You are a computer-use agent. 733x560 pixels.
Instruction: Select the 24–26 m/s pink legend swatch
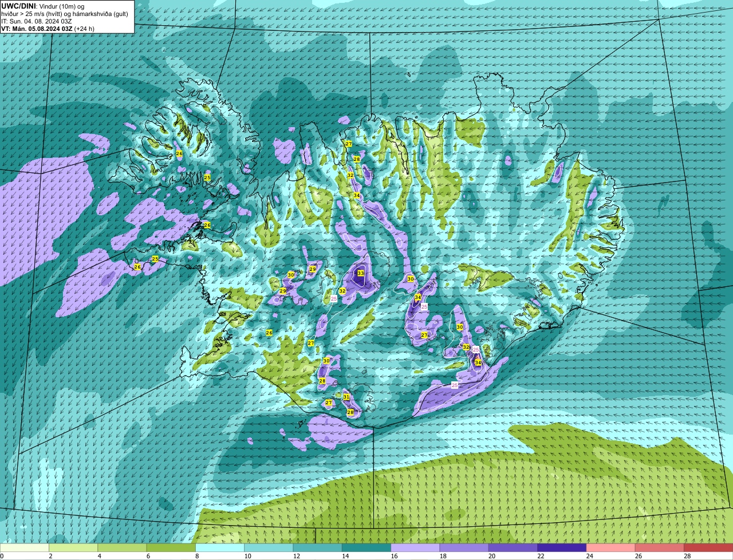[x=611, y=547]
